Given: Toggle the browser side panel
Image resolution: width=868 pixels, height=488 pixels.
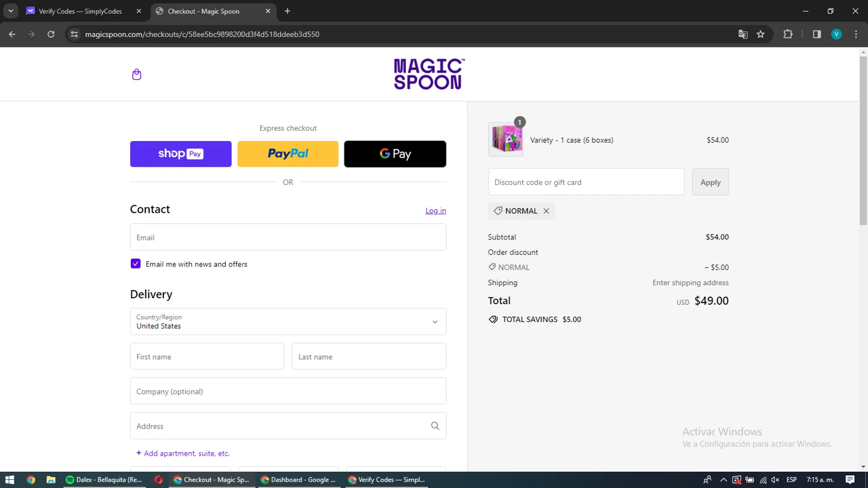Looking at the screenshot, I should point(817,34).
